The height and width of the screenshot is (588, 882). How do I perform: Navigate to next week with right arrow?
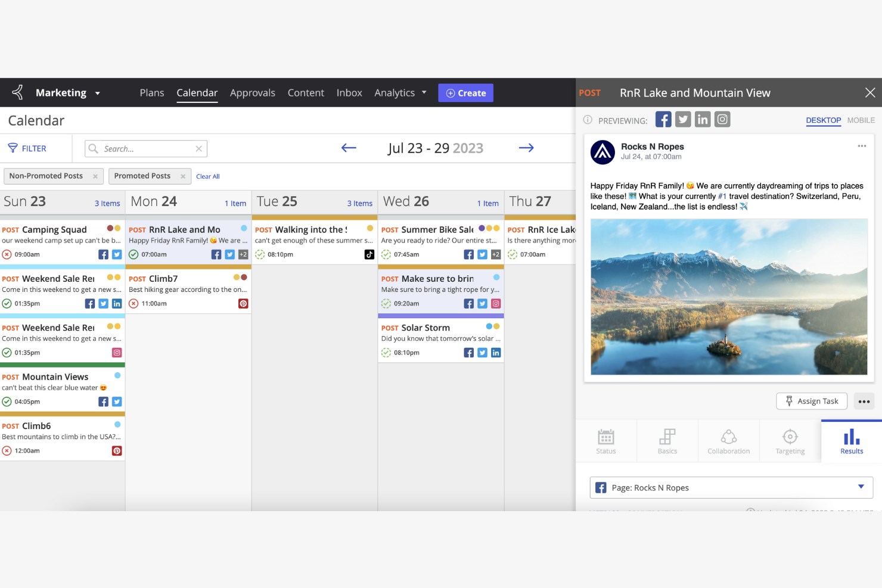526,148
